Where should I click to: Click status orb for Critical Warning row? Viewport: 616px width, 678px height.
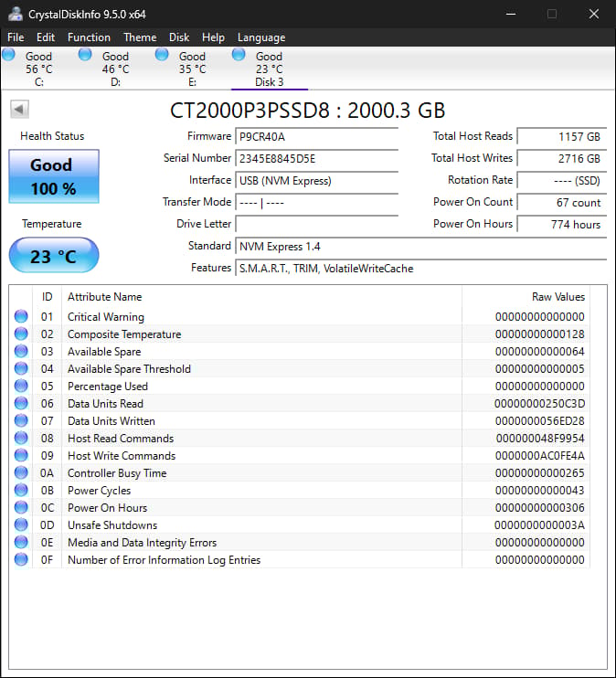(21, 316)
